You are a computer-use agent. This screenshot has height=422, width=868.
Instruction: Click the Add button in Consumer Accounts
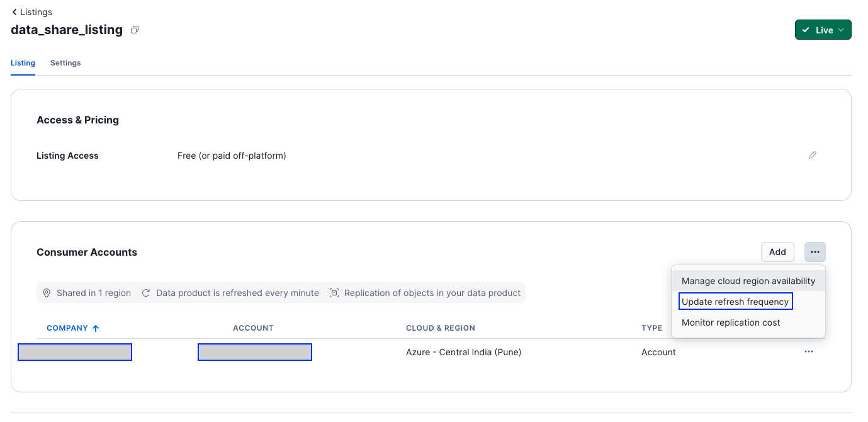click(777, 251)
